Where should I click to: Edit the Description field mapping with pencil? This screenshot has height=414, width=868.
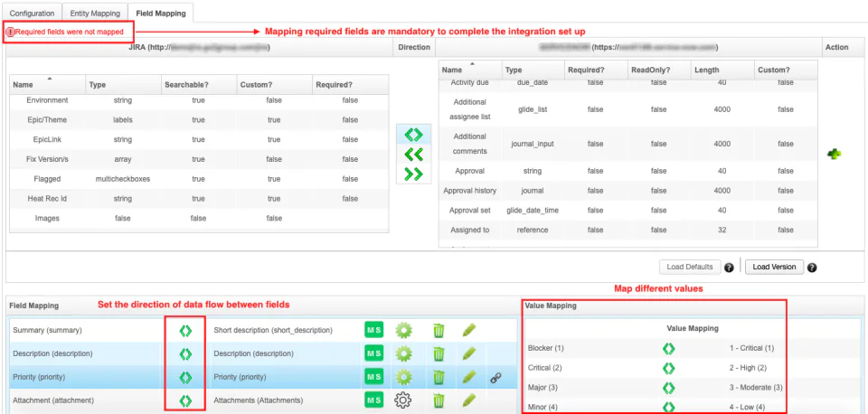click(x=469, y=353)
